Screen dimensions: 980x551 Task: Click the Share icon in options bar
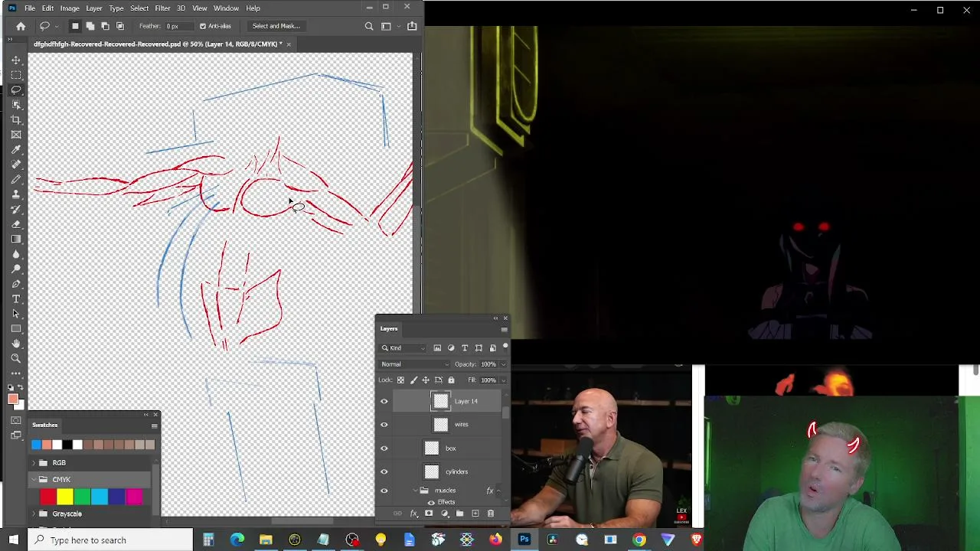(412, 26)
